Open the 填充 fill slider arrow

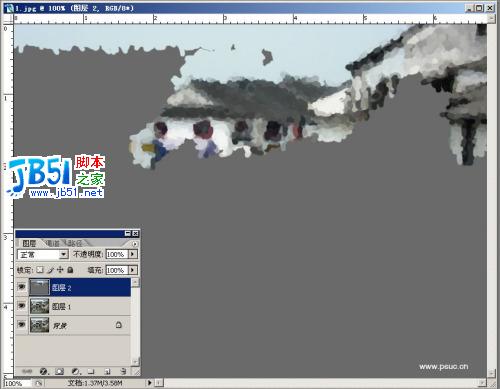click(x=133, y=270)
